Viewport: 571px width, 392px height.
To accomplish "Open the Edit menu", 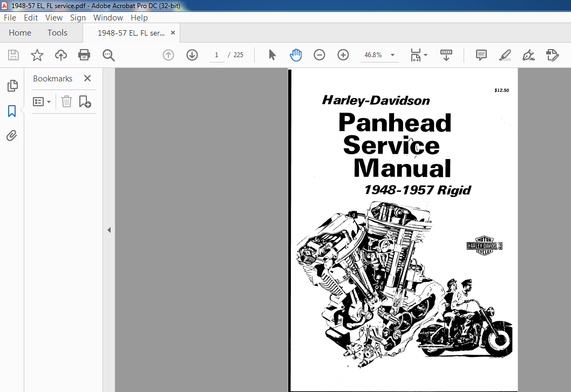I will (31, 17).
